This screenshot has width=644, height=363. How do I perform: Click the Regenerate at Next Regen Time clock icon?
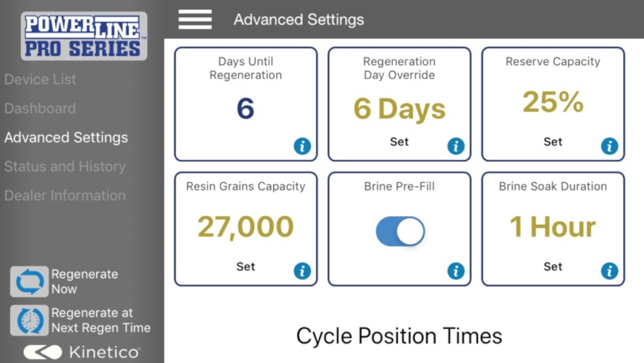coord(29,320)
